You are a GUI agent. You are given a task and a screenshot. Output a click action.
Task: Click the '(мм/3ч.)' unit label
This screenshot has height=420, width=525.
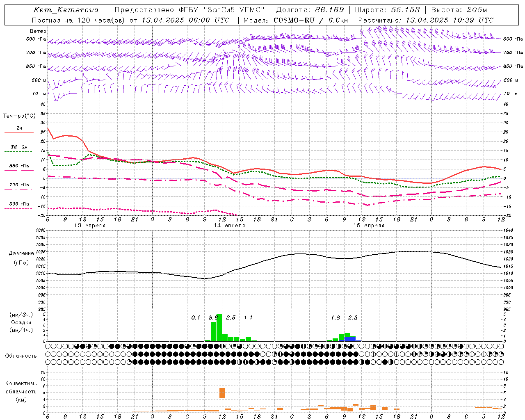click(x=21, y=315)
